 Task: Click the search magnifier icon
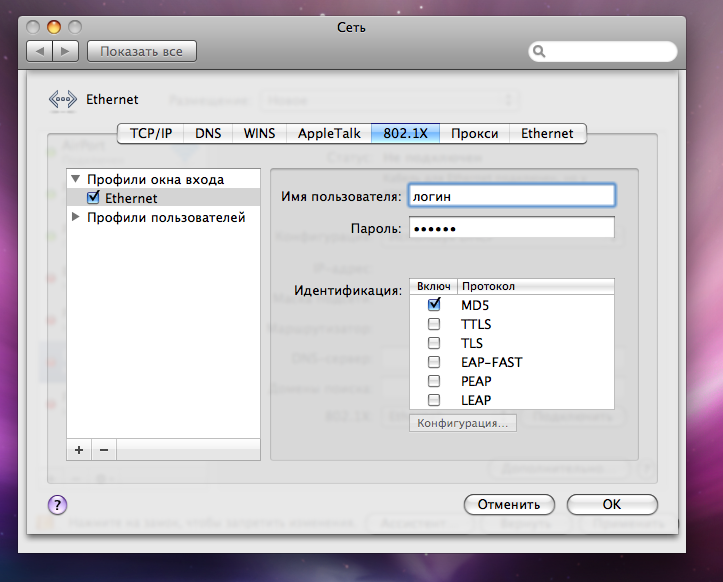tap(539, 51)
